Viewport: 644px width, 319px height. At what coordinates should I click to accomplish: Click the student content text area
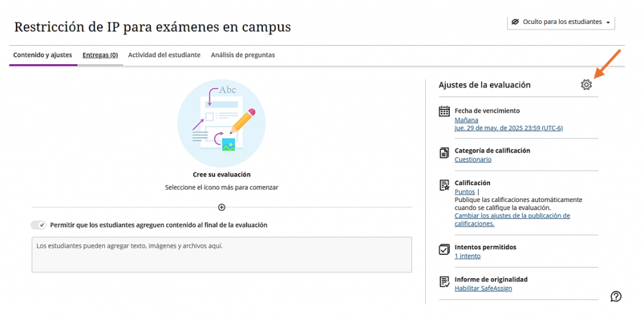click(222, 254)
